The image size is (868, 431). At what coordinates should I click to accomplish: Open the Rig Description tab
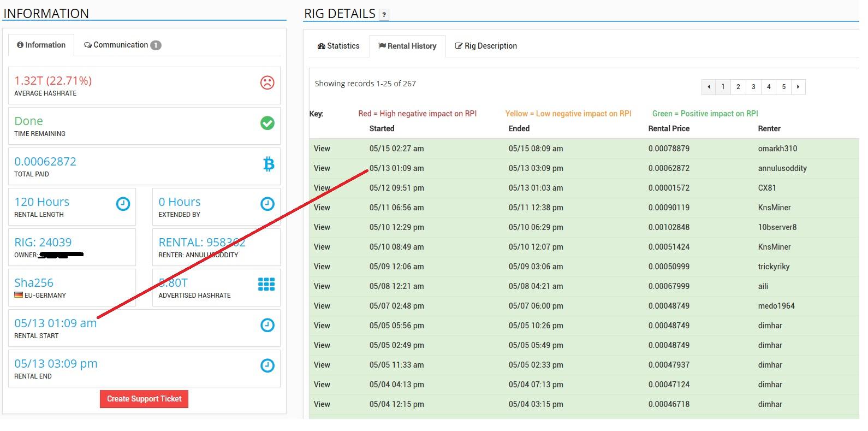click(486, 46)
